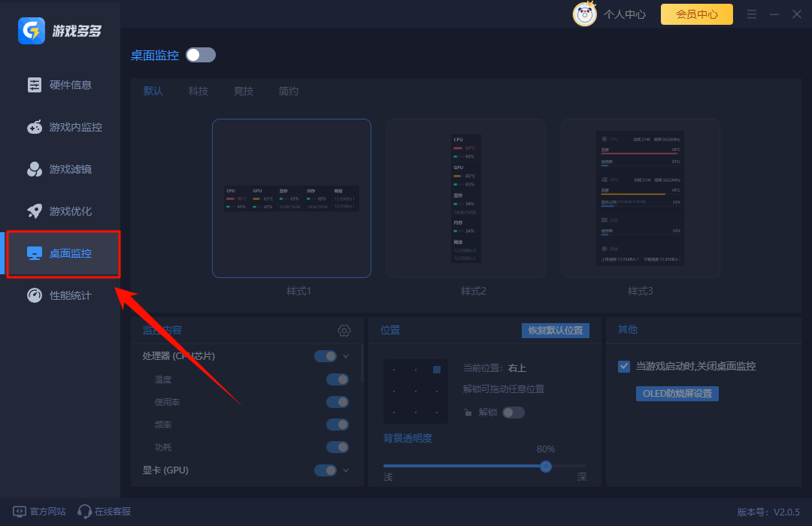The image size is (812, 526).
Task: Toggle the 温度 temperature monitoring switch
Action: 337,379
